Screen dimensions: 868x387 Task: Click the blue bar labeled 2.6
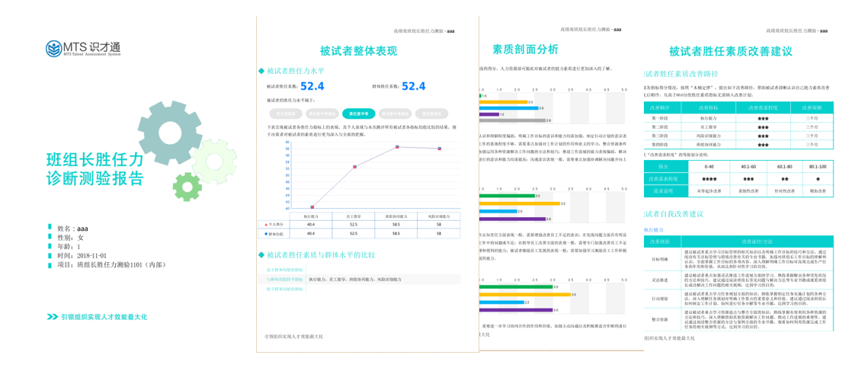(509, 108)
